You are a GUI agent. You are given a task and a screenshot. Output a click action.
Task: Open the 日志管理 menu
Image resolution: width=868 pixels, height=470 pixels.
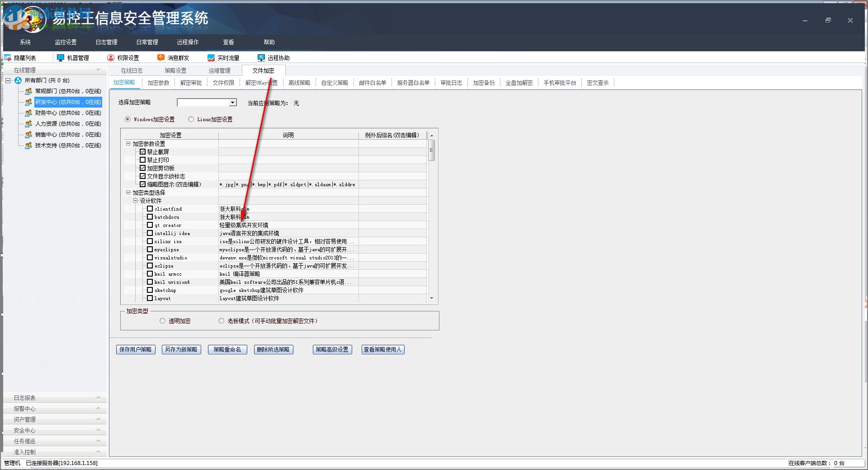coord(107,42)
